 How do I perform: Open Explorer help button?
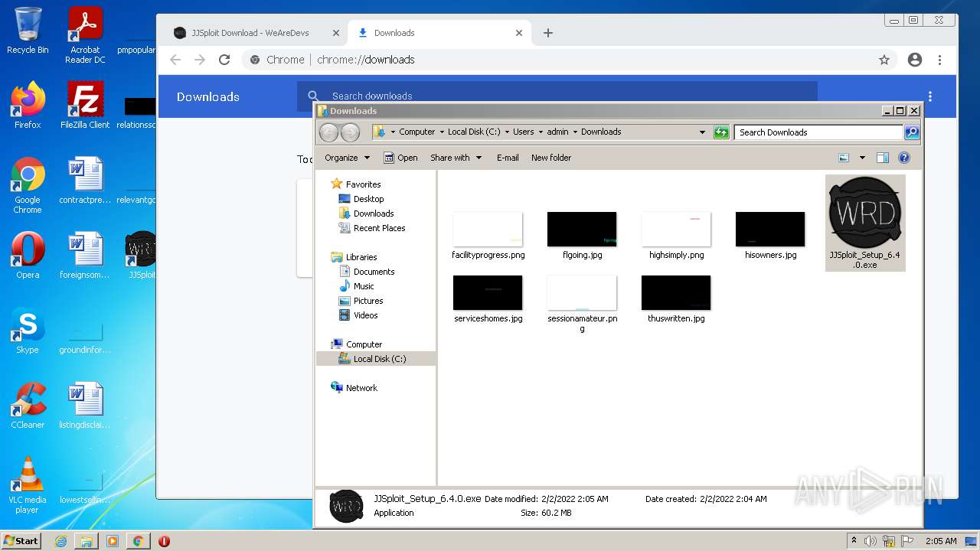coord(904,158)
